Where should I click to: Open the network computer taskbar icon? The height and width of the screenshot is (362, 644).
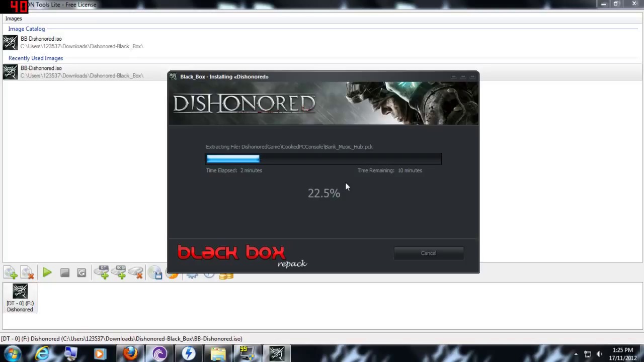pyautogui.click(x=71, y=353)
